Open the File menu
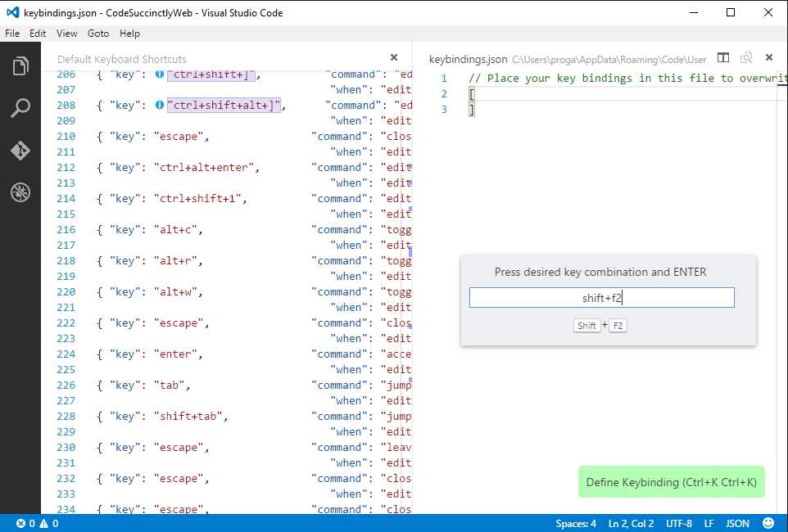788x532 pixels. pos(12,34)
